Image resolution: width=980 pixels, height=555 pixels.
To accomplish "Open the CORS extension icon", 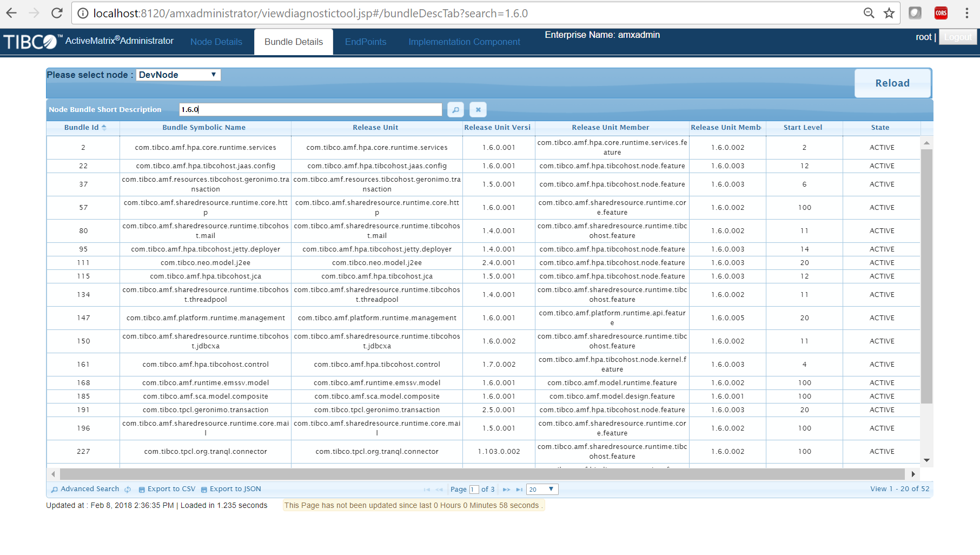I will (941, 13).
